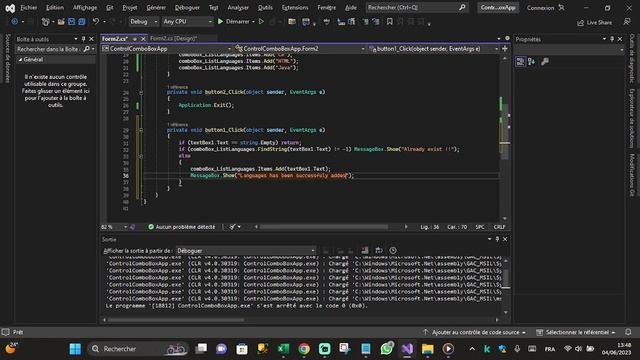The height and width of the screenshot is (360, 640).
Task: Click the Live Share icon
Action: pyautogui.click(x=580, y=23)
